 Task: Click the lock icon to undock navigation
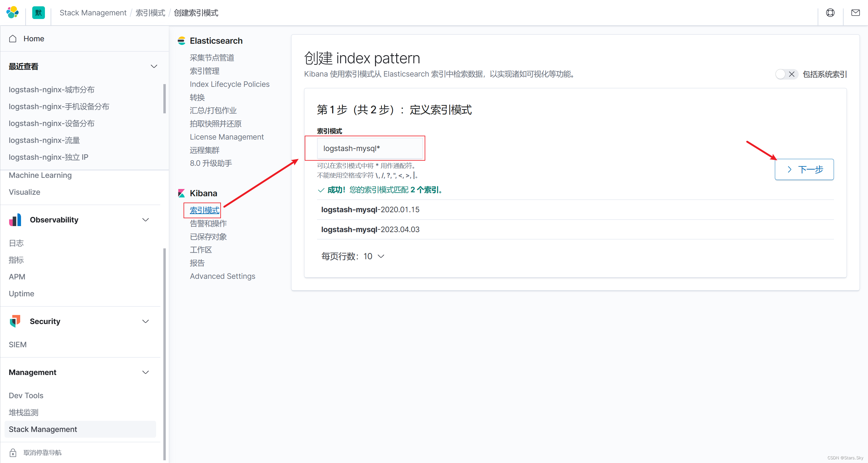(x=13, y=452)
